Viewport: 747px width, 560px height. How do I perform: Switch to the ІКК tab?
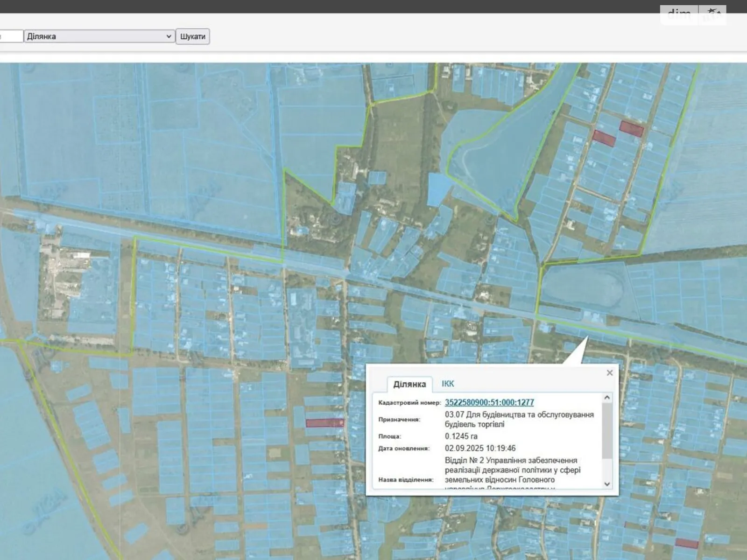point(447,384)
